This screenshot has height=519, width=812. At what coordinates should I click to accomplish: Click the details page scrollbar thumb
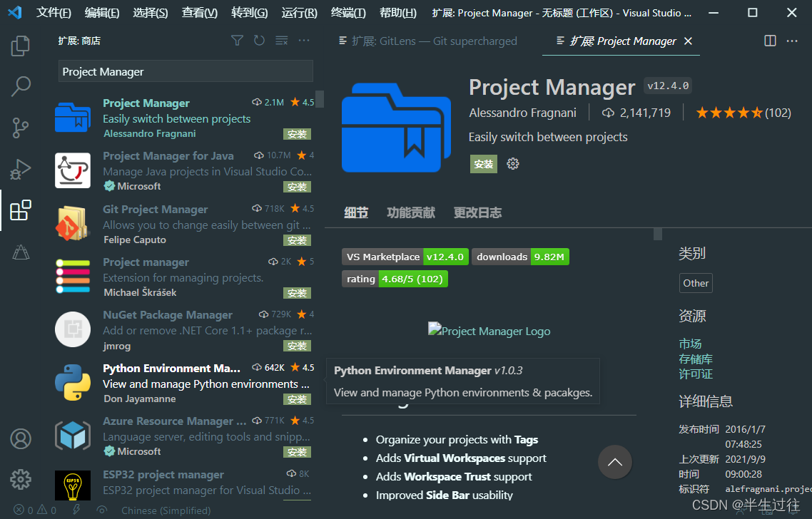pyautogui.click(x=658, y=234)
